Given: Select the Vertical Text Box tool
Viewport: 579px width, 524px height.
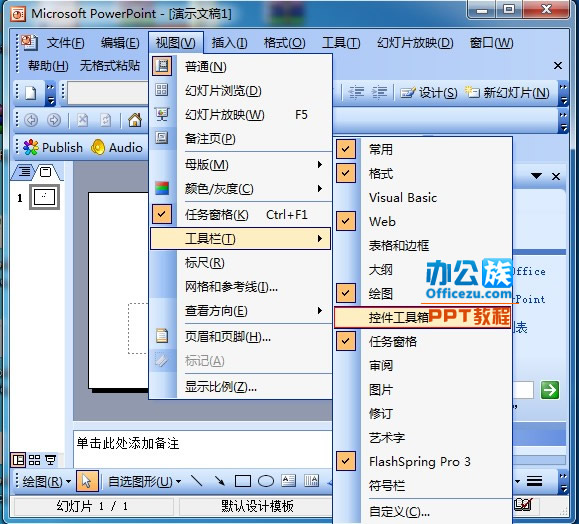Looking at the screenshot, I should [311, 480].
